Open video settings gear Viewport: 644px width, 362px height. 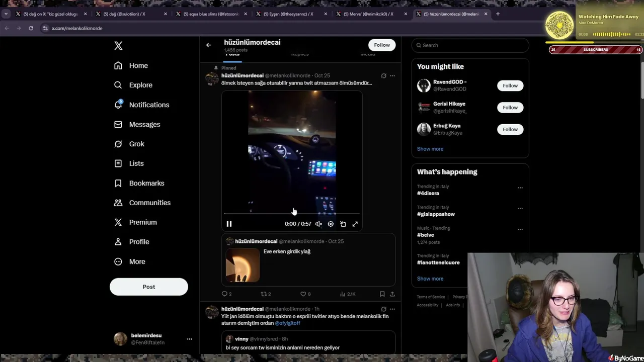[331, 224]
